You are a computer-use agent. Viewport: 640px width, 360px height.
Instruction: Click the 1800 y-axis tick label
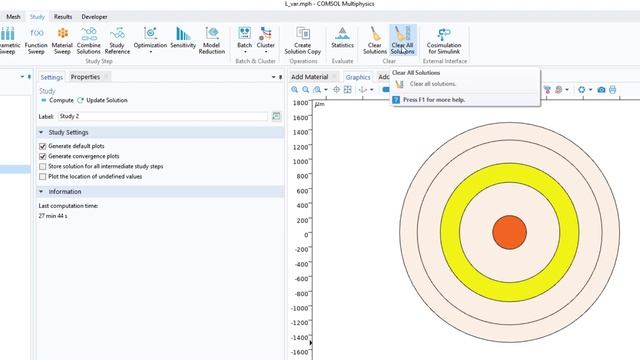tap(300, 103)
